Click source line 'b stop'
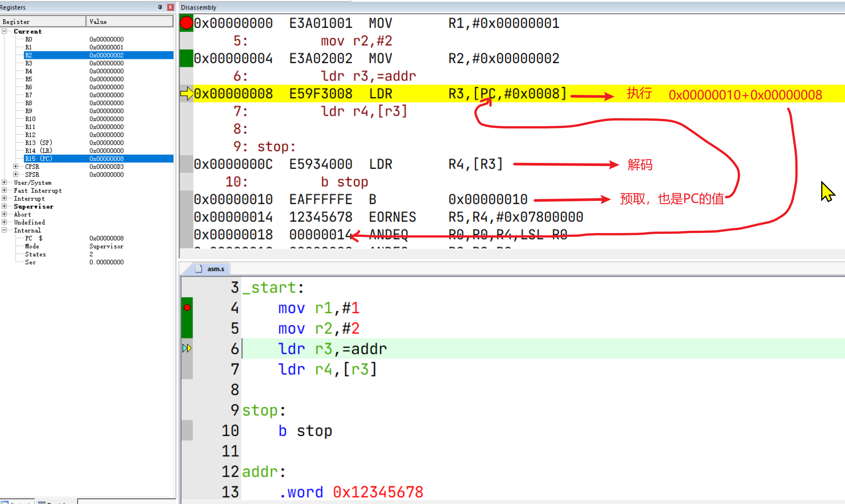Viewport: 845px width, 504px height. 305,431
